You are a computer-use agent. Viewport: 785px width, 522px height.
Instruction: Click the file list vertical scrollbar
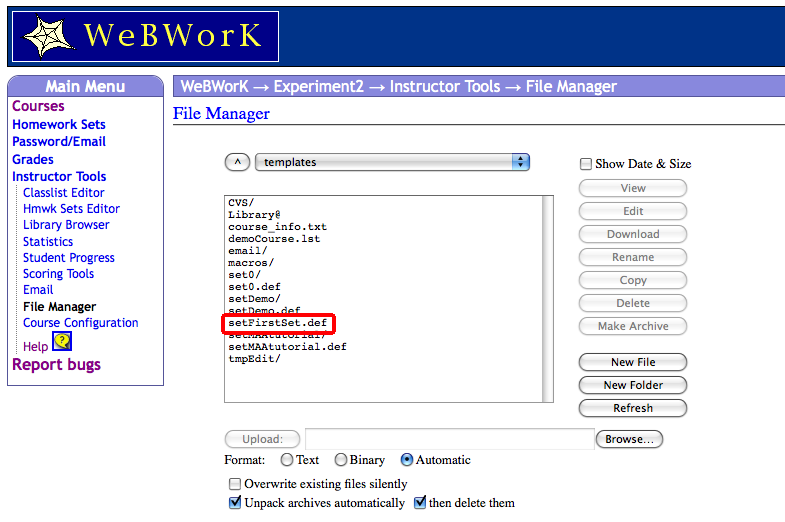point(548,299)
